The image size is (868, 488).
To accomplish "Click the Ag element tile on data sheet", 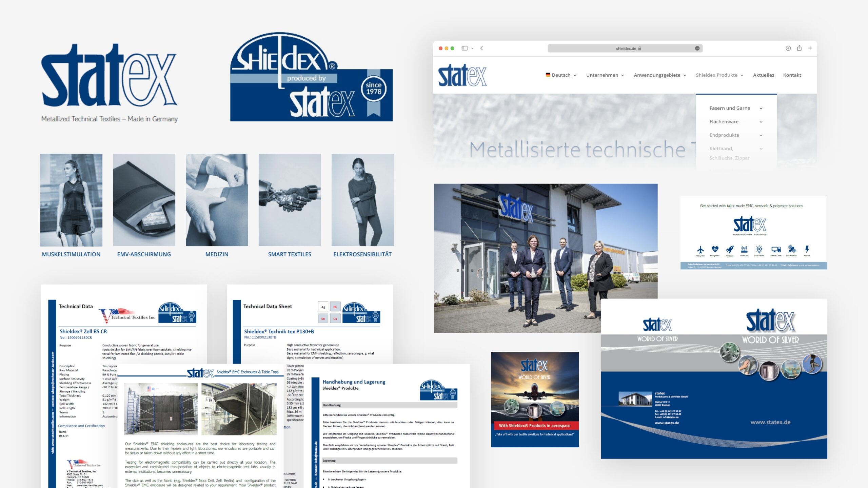I will coord(323,307).
